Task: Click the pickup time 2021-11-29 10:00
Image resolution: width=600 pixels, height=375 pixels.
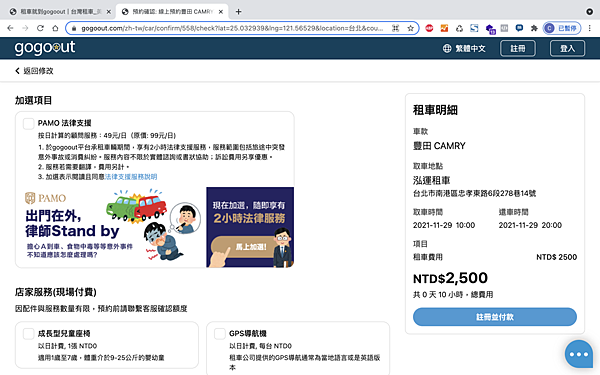Action: 444,225
